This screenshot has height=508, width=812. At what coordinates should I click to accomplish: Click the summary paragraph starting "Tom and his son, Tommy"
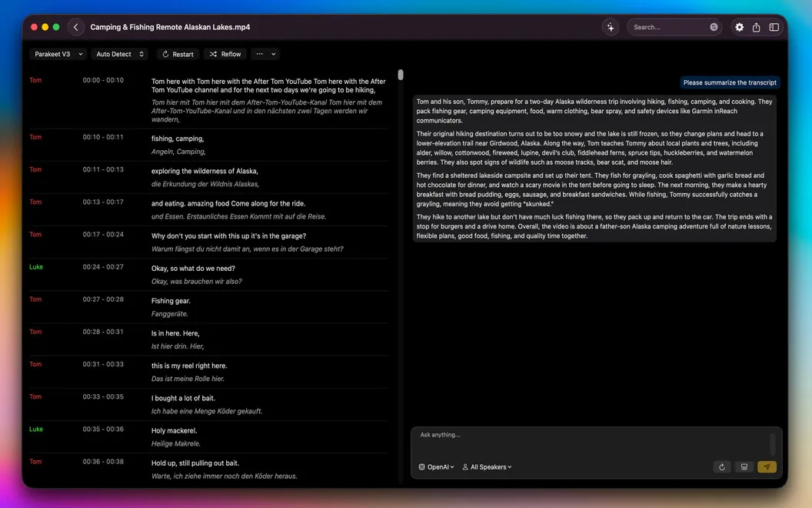point(594,111)
